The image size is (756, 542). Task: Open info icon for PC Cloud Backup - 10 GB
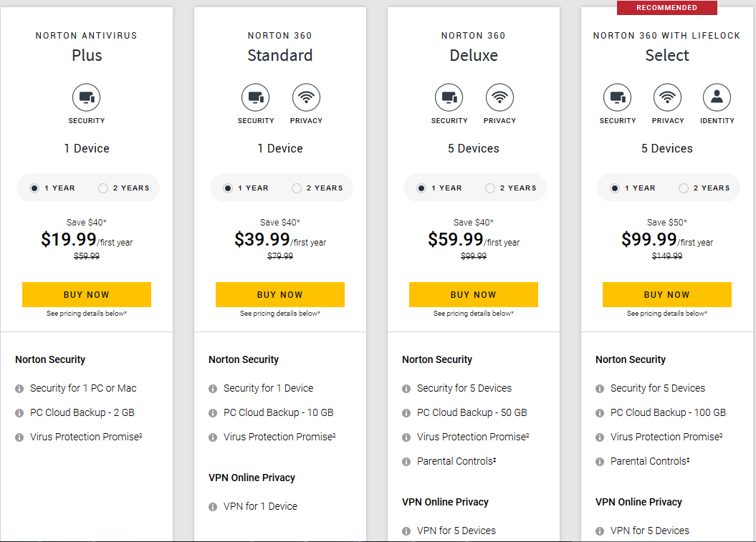tap(213, 413)
